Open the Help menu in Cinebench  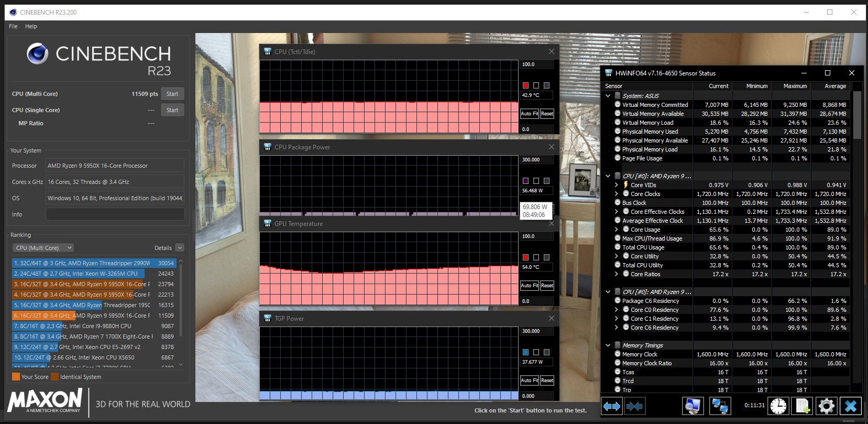coord(31,26)
